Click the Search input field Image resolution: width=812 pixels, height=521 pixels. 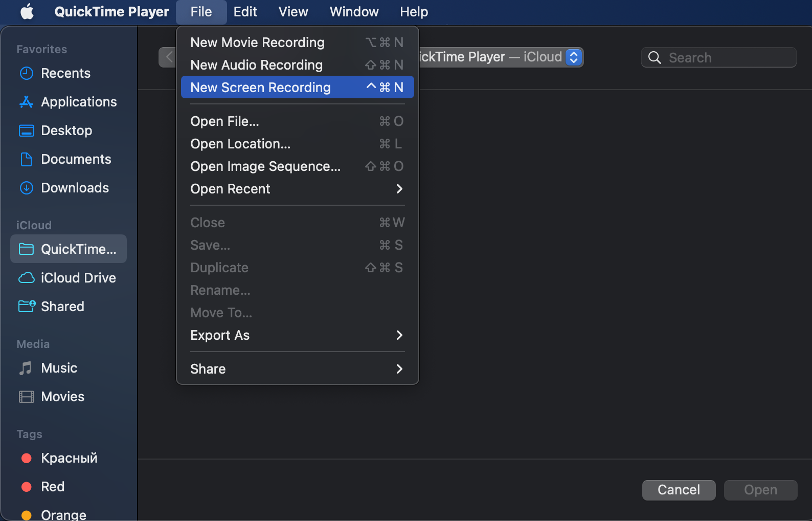pos(726,58)
